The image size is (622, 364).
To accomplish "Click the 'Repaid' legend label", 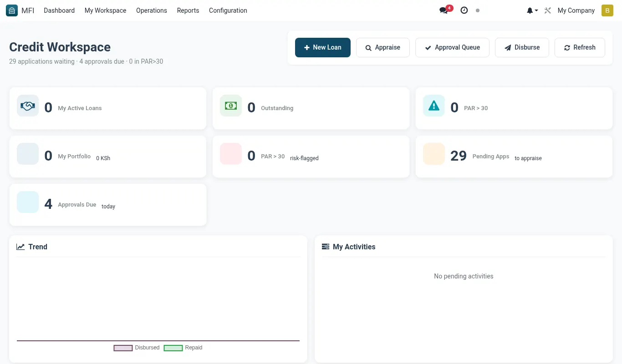I will pyautogui.click(x=194, y=348).
